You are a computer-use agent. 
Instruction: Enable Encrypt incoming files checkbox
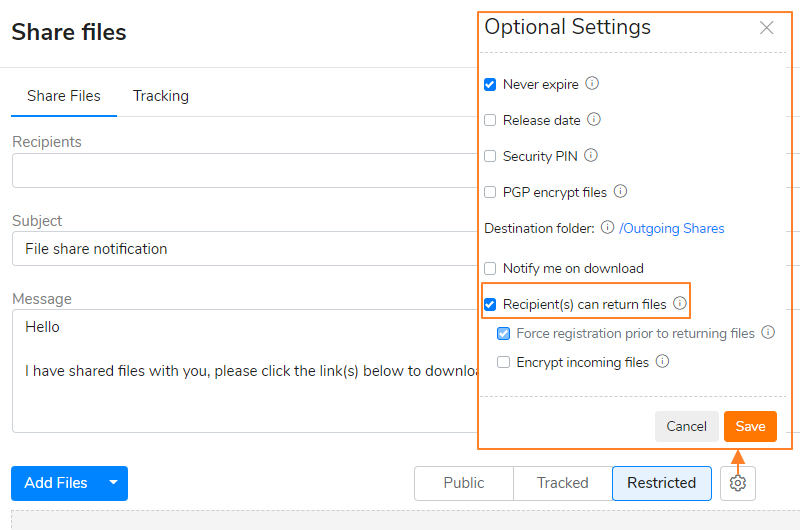(x=504, y=362)
